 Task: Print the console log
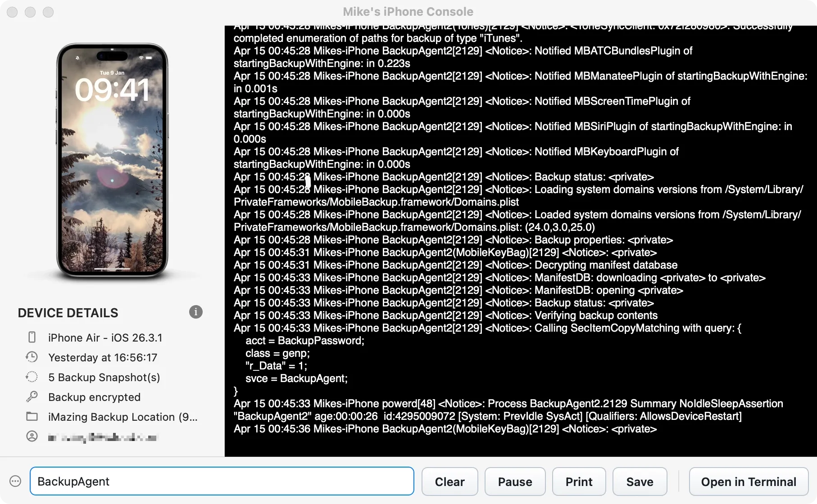click(578, 481)
